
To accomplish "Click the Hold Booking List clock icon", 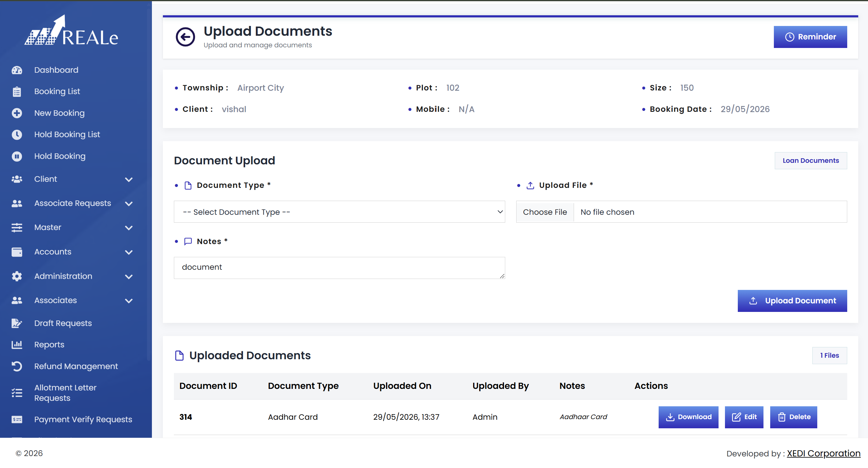I will point(17,135).
